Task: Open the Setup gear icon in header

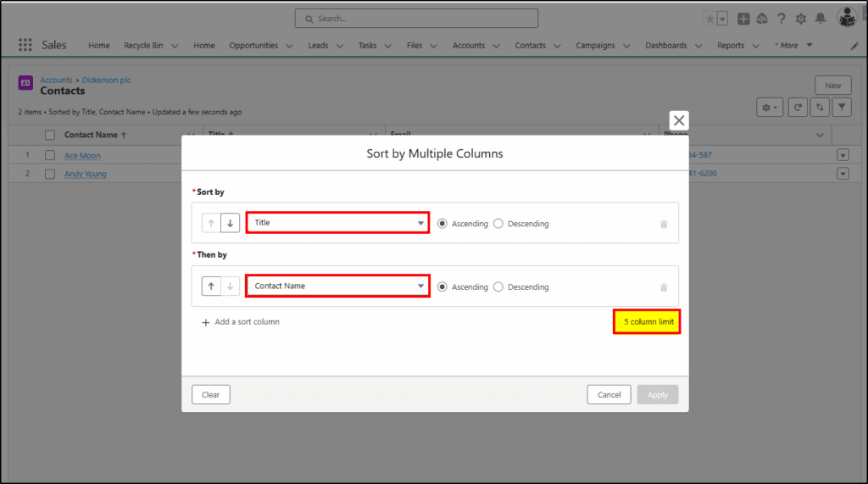Action: point(801,19)
